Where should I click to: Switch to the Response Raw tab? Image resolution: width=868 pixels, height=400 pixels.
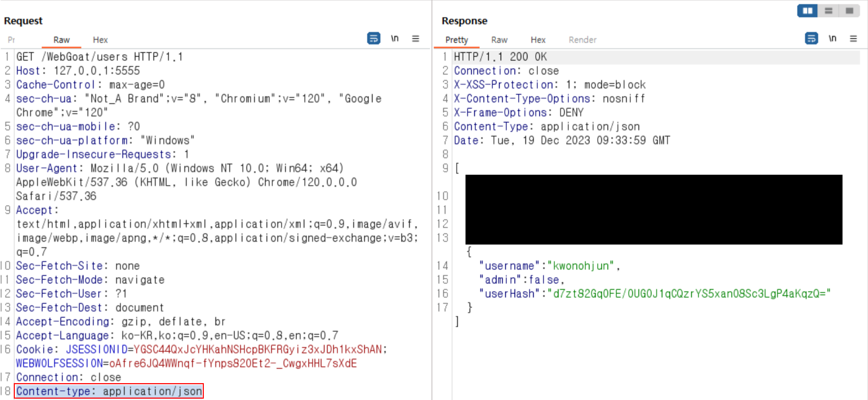[x=499, y=40]
